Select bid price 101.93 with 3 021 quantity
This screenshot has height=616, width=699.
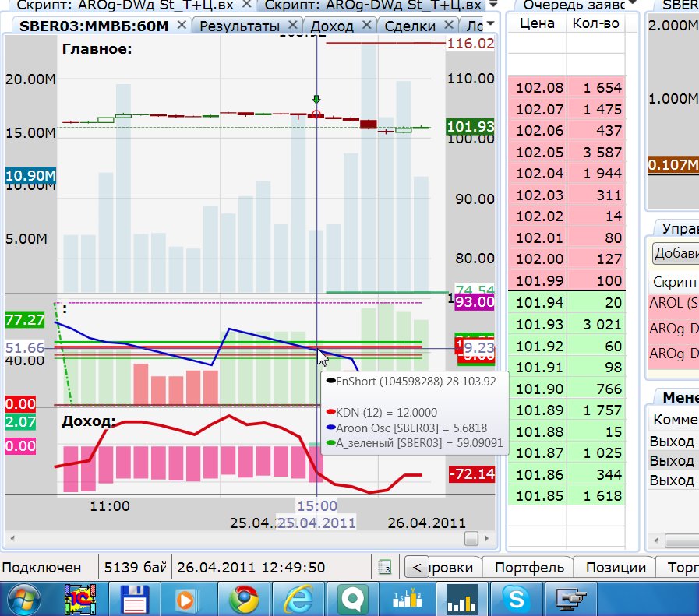click(x=567, y=324)
